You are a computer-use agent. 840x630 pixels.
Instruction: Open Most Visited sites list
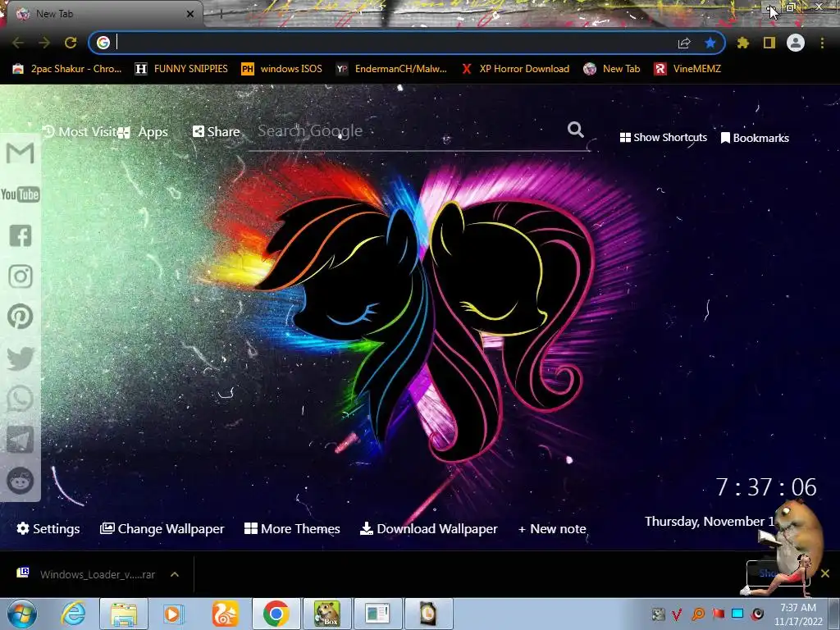tap(80, 132)
